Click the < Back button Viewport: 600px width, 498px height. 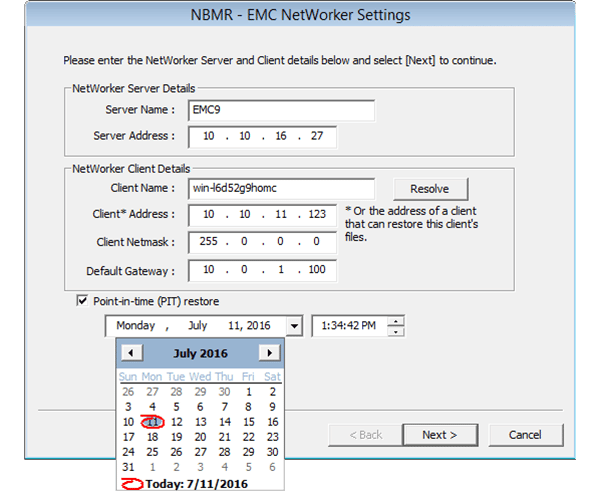[365, 435]
